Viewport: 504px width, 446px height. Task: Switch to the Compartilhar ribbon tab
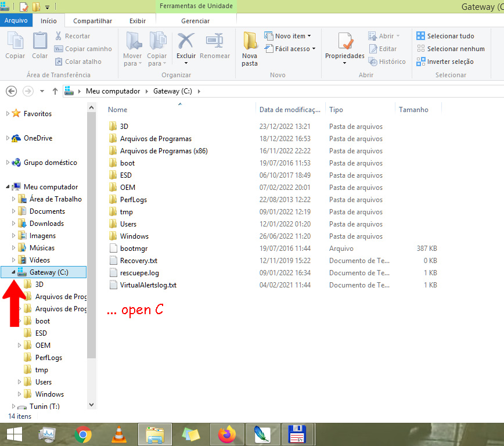[x=92, y=21]
